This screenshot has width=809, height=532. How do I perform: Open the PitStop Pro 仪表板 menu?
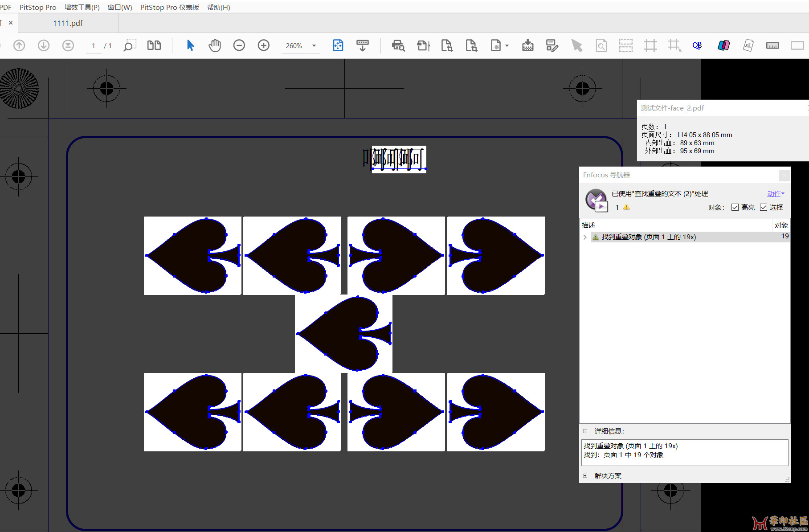click(x=170, y=7)
